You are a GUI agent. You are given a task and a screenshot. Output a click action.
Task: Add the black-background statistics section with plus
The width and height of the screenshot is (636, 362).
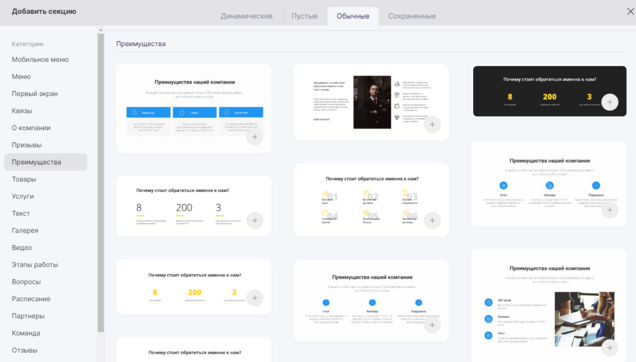610,102
